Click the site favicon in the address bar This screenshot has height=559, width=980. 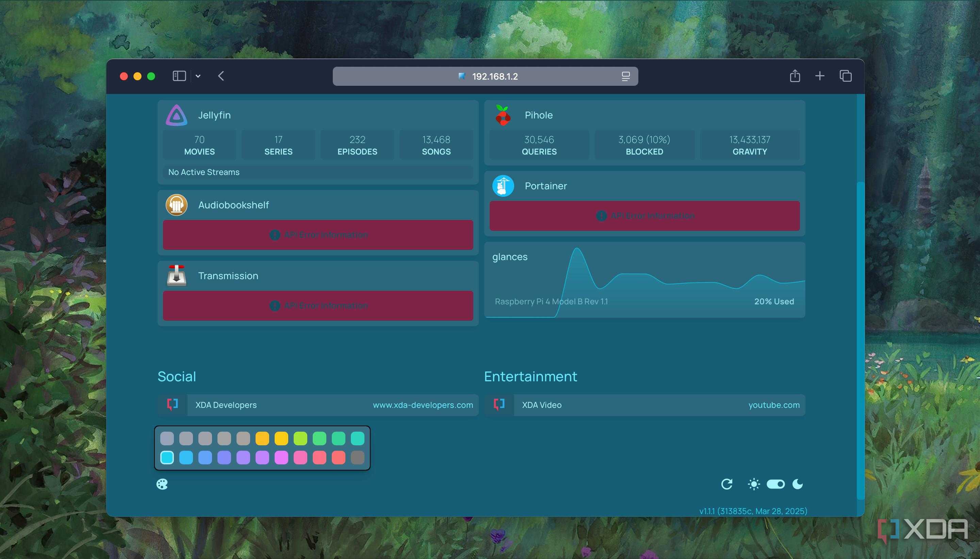coord(462,76)
